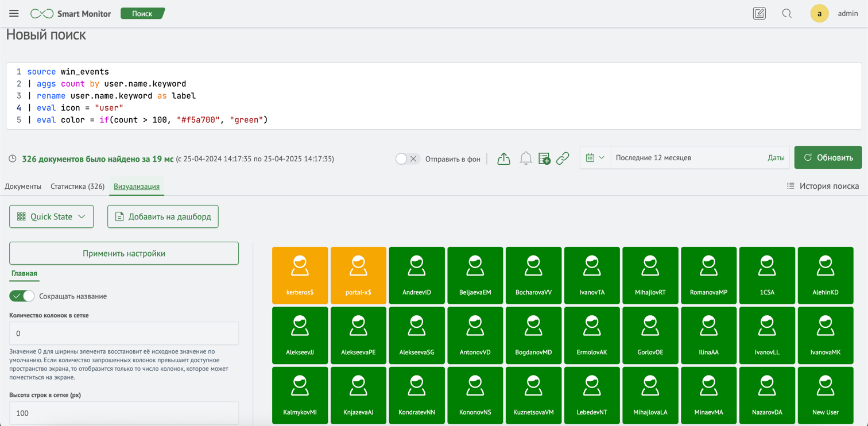This screenshot has height=426, width=868.
Task: Click the Поиск header tab
Action: (142, 13)
